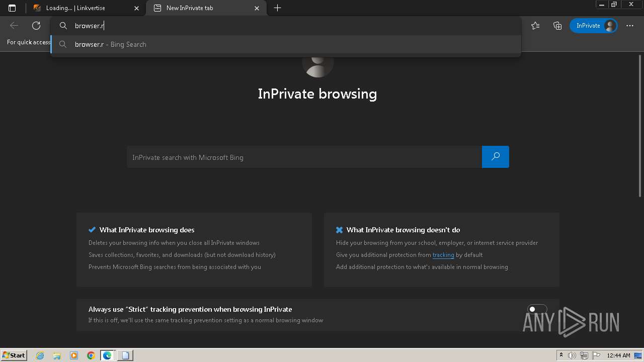Screen dimensions: 644x362
Task: Launch Internet Explorer from taskbar
Action: (40, 355)
